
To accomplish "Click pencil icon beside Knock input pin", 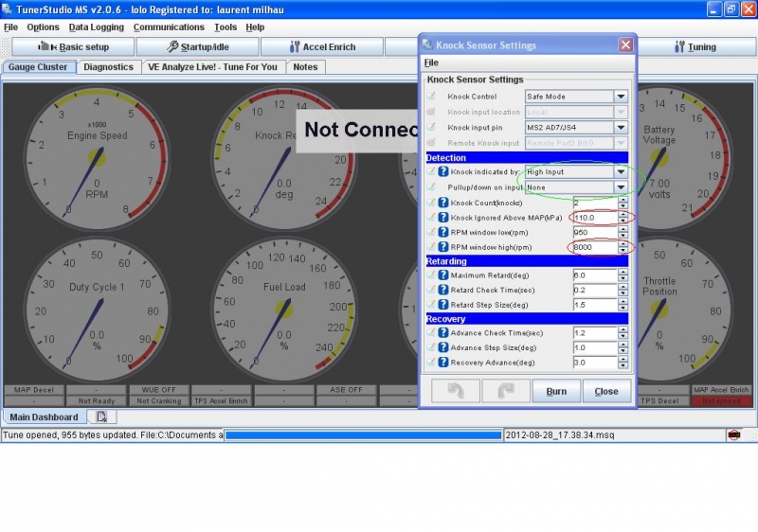I will pyautogui.click(x=431, y=127).
